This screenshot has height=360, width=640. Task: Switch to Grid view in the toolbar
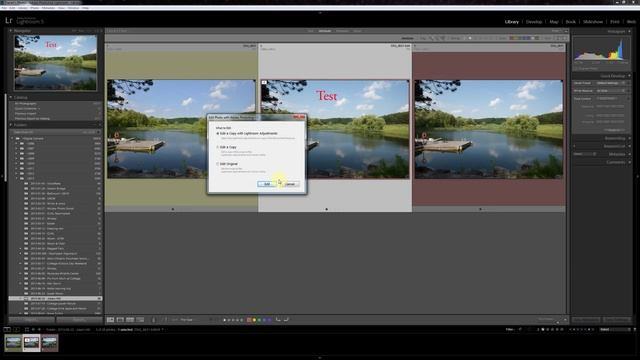pos(111,320)
